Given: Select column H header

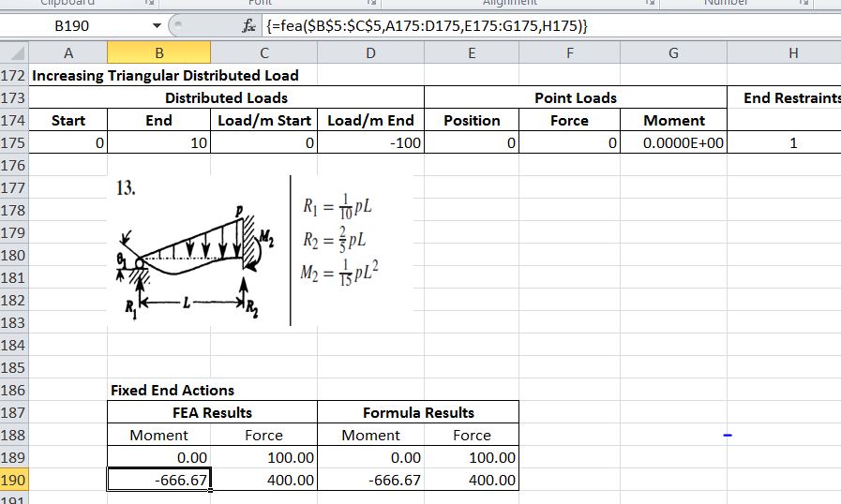Looking at the screenshot, I should tap(793, 53).
